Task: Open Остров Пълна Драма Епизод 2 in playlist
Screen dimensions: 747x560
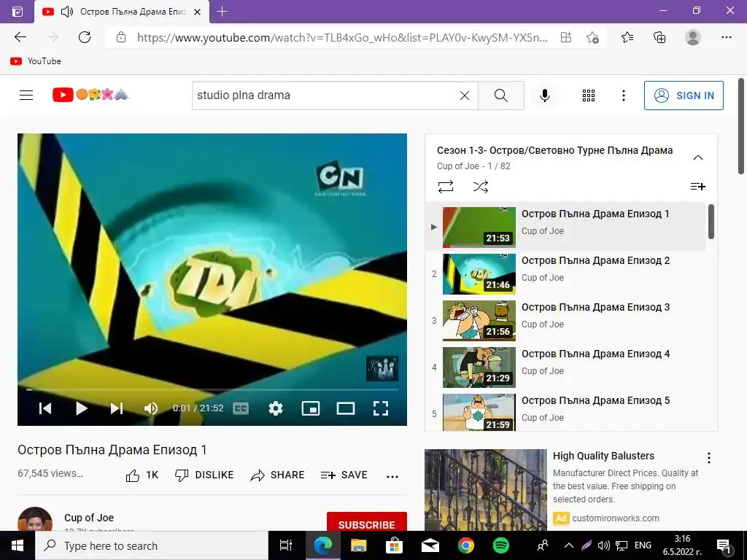Action: (595, 260)
